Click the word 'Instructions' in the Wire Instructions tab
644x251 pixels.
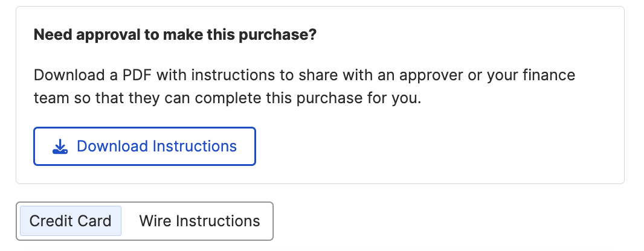coord(218,221)
